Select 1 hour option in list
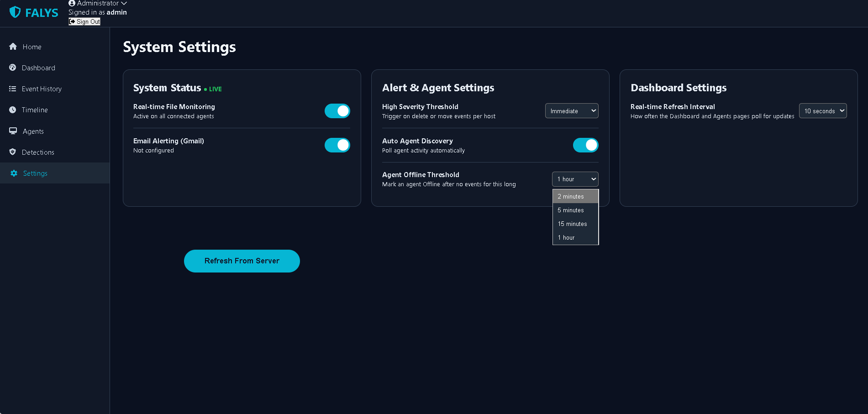 click(575, 237)
